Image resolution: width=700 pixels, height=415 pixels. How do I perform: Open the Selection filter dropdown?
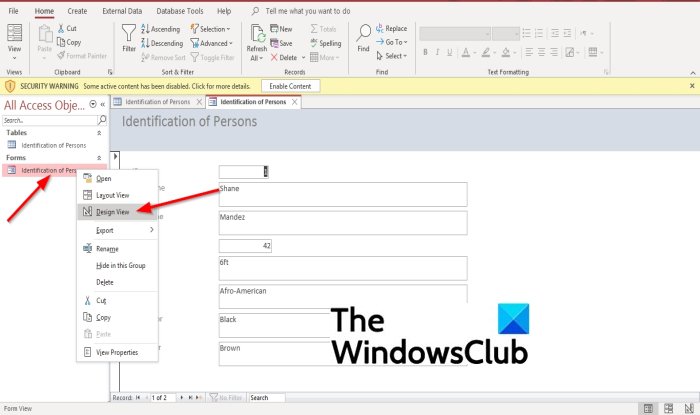click(210, 29)
